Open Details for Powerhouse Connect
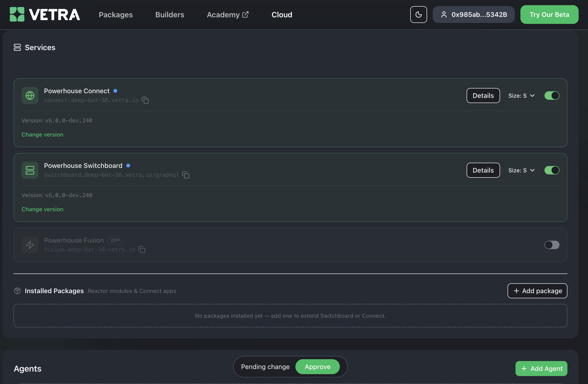The height and width of the screenshot is (384, 588). (483, 96)
